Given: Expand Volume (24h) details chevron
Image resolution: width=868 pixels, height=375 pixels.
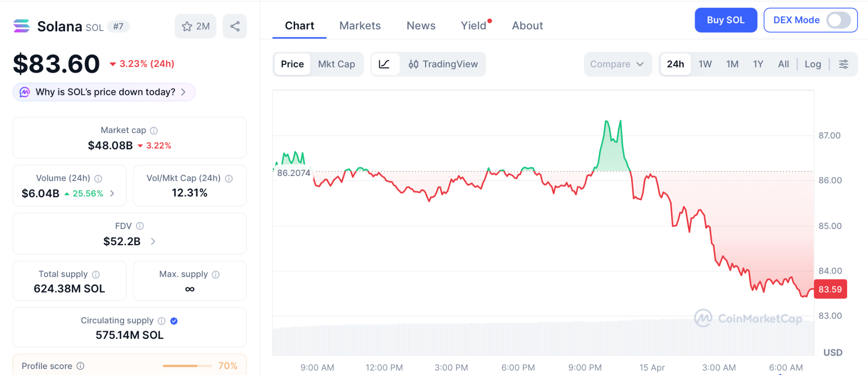Looking at the screenshot, I should pos(112,193).
